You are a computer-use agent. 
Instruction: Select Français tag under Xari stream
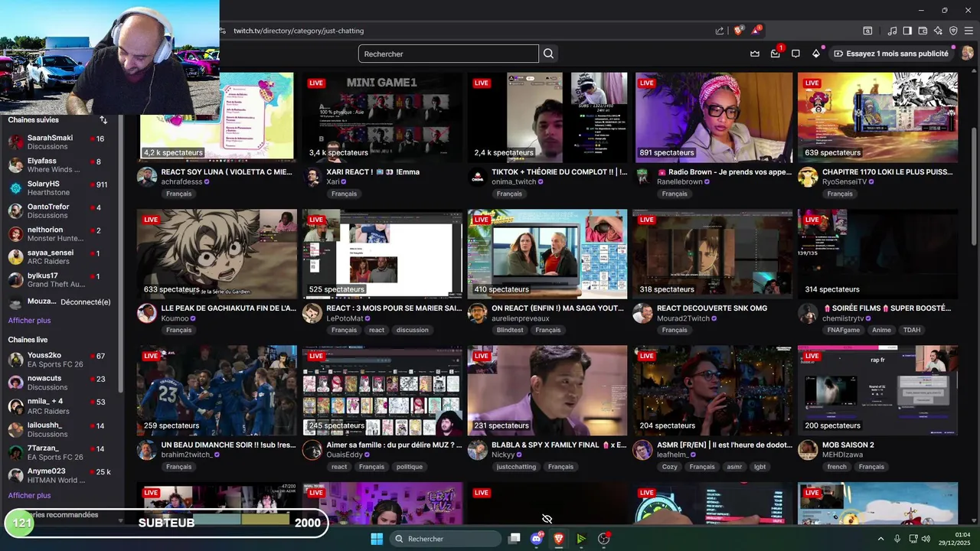point(344,194)
